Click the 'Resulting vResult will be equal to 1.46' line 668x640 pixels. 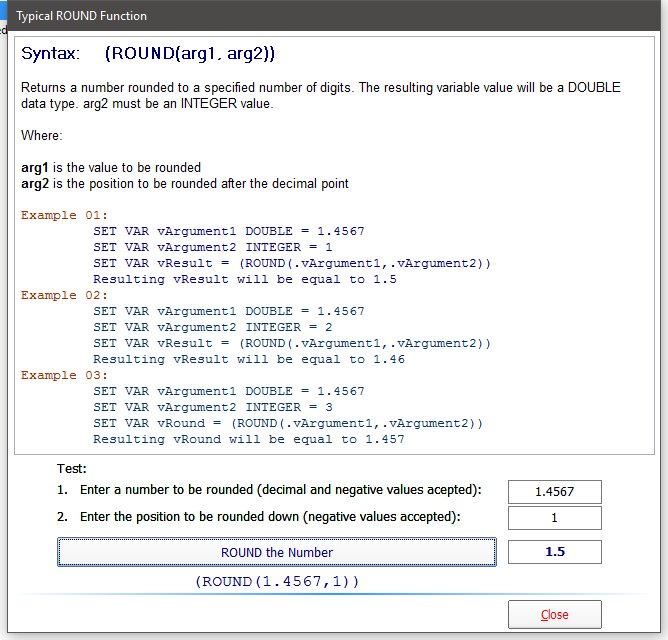point(249,359)
